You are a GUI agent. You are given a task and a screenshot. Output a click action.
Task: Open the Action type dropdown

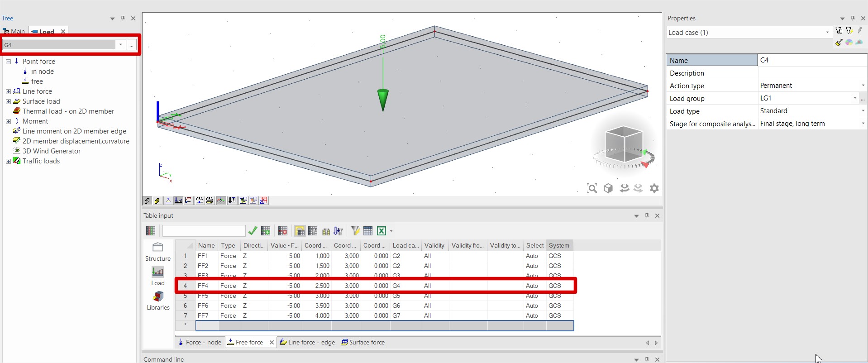tap(863, 86)
